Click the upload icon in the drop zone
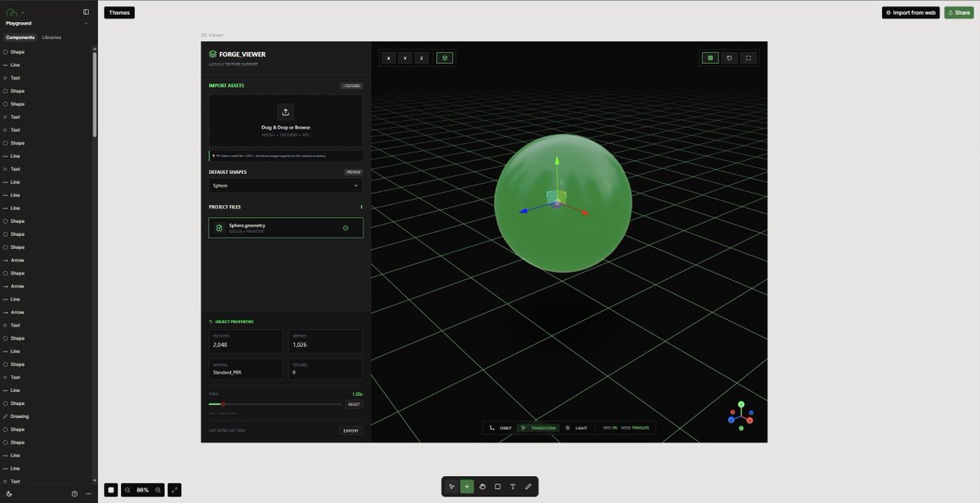 click(x=286, y=112)
